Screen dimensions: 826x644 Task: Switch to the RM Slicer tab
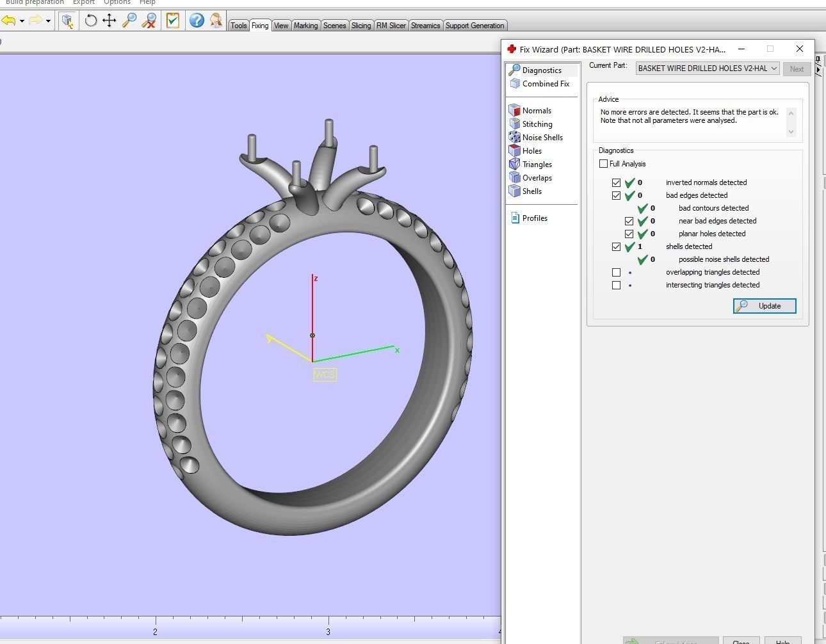(x=391, y=26)
